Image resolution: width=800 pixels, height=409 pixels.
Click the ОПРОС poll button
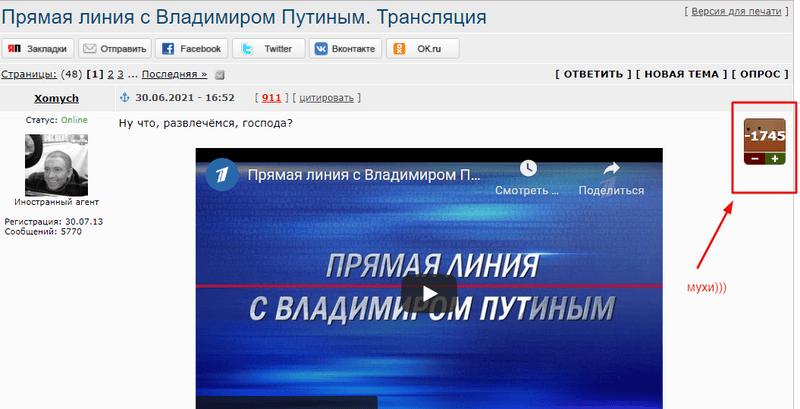(760, 74)
